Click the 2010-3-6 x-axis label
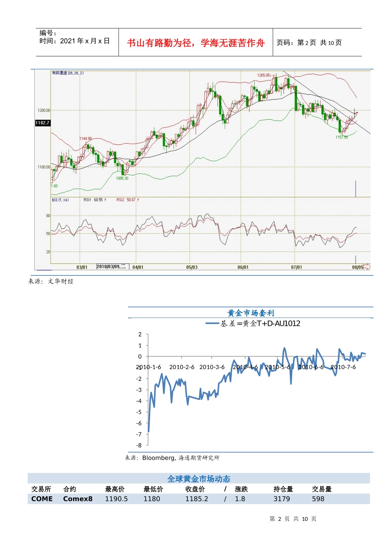 (212, 367)
